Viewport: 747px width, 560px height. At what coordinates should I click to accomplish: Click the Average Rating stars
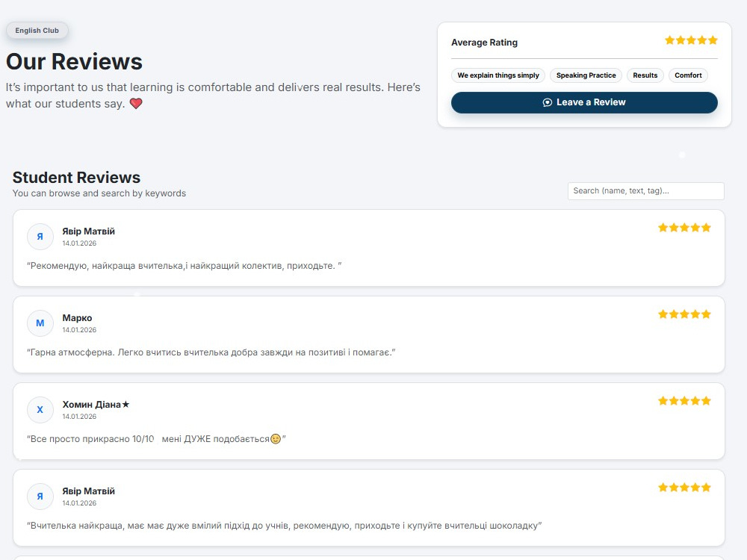[691, 40]
